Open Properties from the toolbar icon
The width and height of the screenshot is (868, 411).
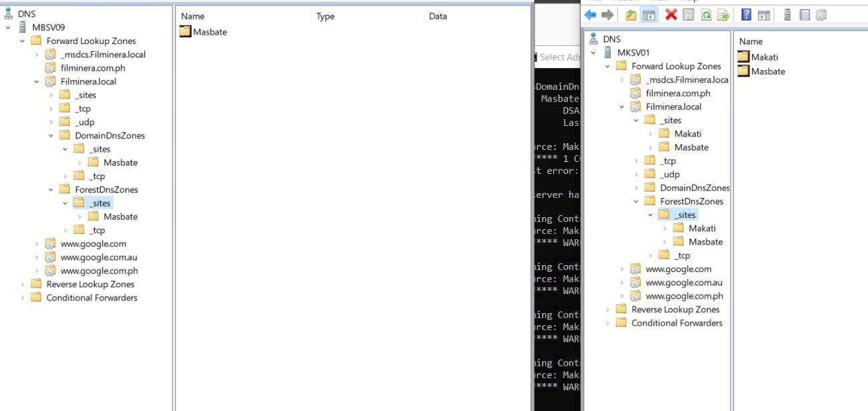coord(689,15)
